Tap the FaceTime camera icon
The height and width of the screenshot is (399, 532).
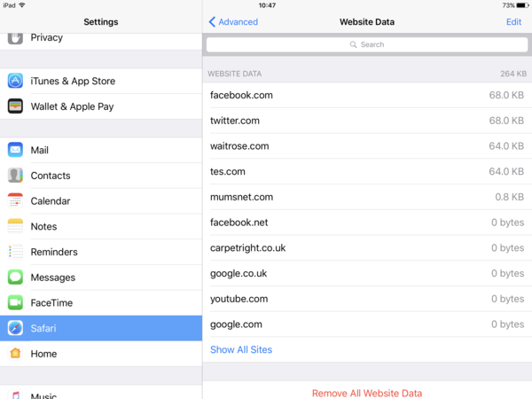pos(15,302)
